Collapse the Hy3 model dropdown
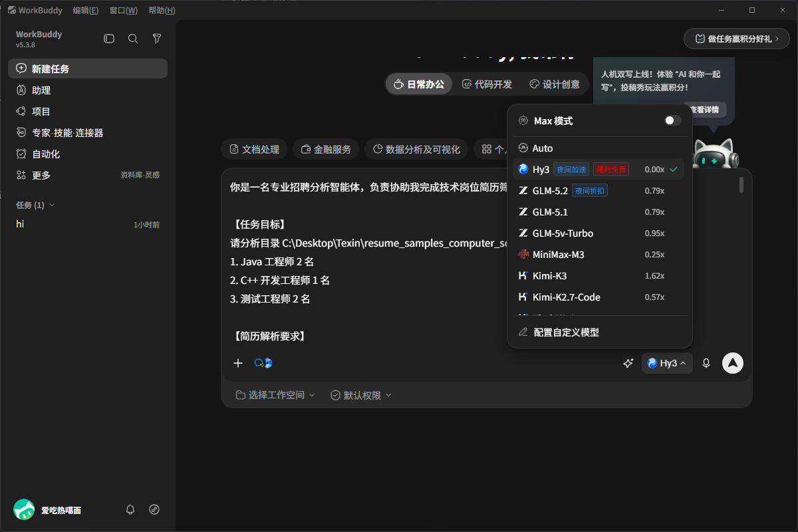 [x=667, y=363]
